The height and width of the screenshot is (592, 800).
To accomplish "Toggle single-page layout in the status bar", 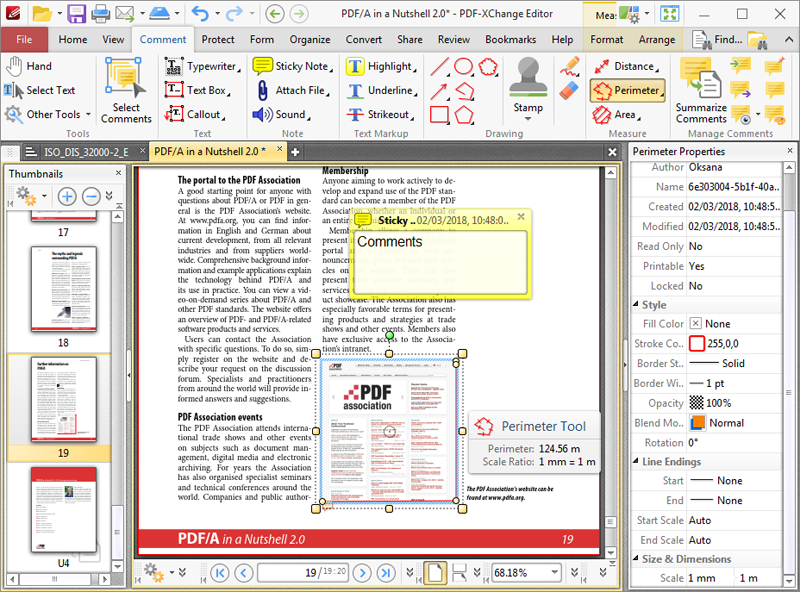I will (437, 572).
